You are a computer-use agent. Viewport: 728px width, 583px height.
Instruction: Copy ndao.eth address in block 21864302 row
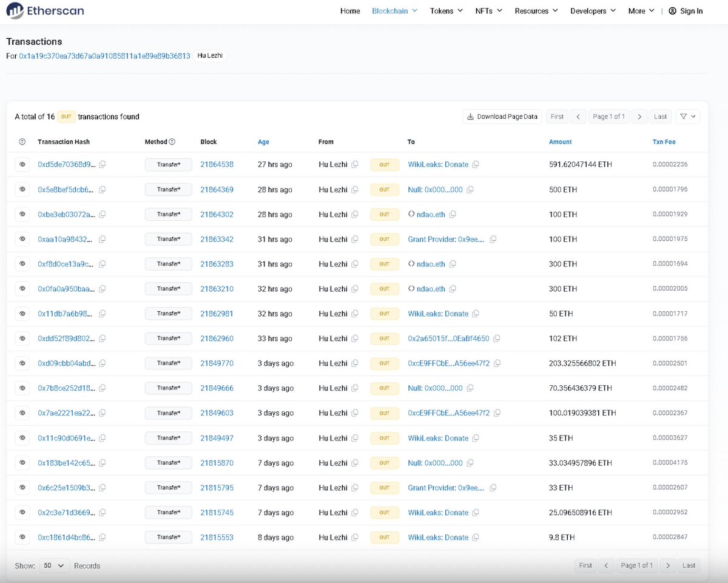[453, 214]
